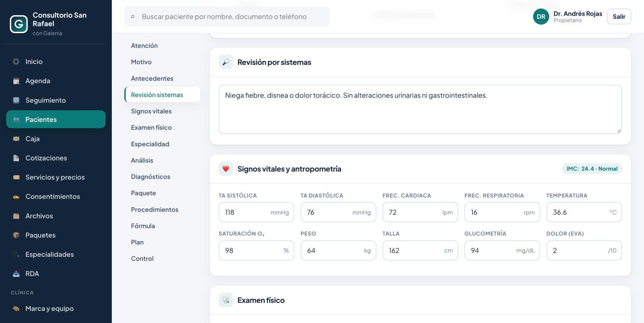Click the Glucometría field
Viewport: 644px width, 323px height.
point(502,251)
